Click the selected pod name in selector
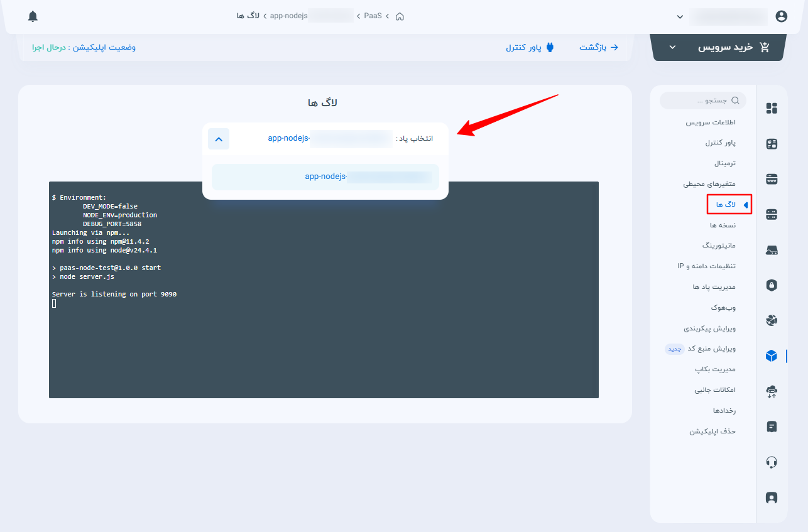 point(330,138)
